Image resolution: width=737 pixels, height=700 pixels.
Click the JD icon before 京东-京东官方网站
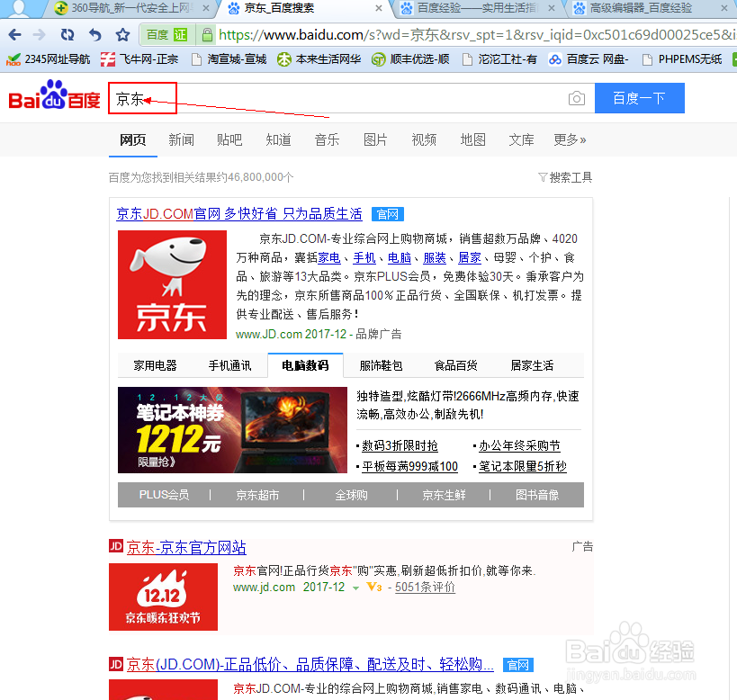point(116,546)
